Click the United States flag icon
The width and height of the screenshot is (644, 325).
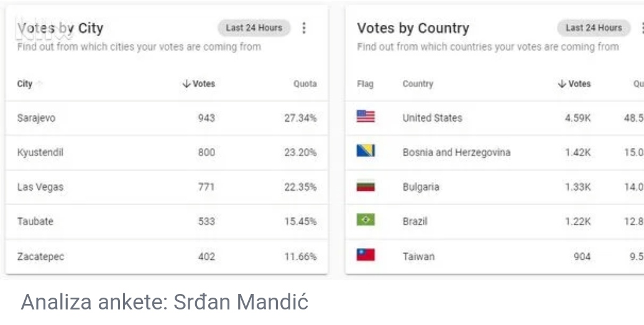click(x=366, y=117)
